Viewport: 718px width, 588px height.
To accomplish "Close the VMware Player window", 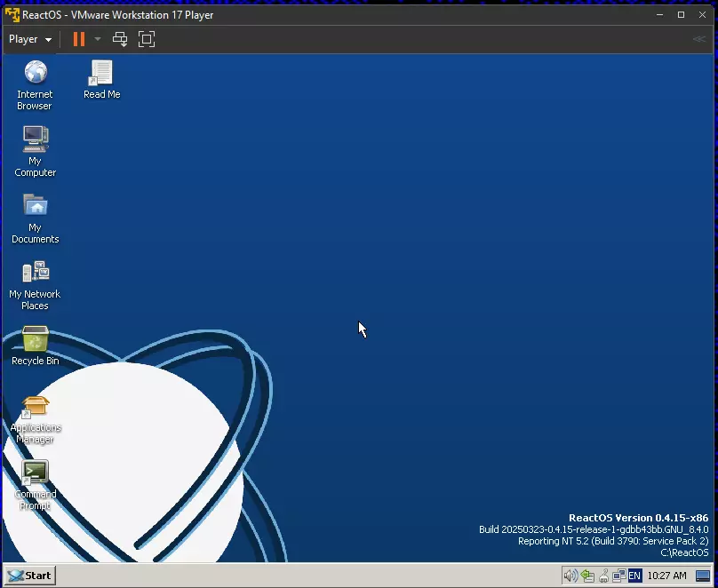I will click(702, 14).
